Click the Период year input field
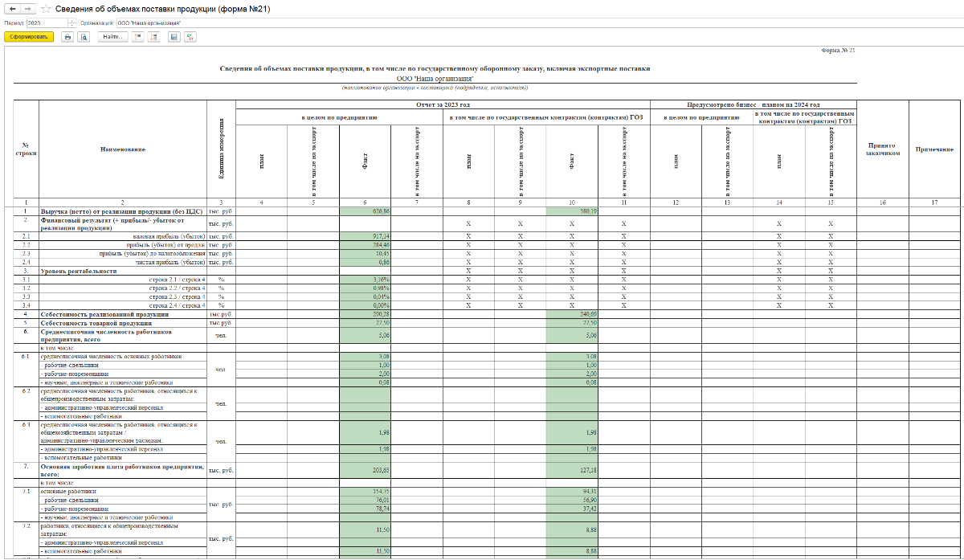 [47, 23]
